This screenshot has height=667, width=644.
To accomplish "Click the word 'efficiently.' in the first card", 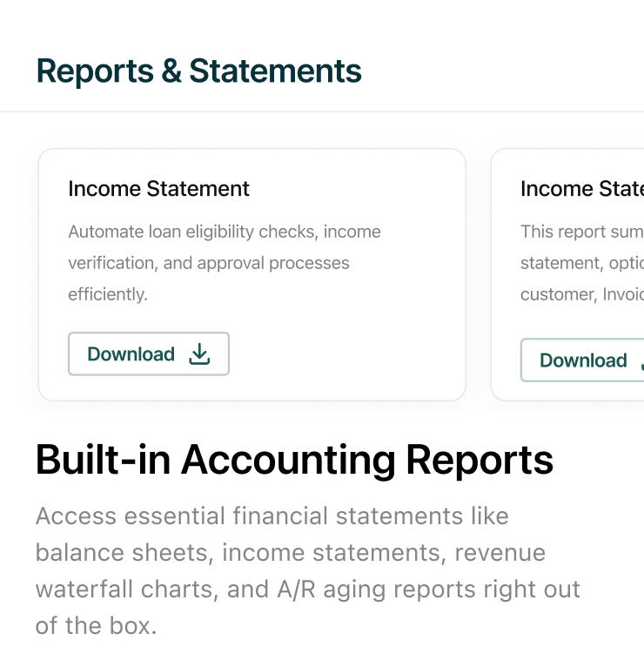I will [108, 294].
